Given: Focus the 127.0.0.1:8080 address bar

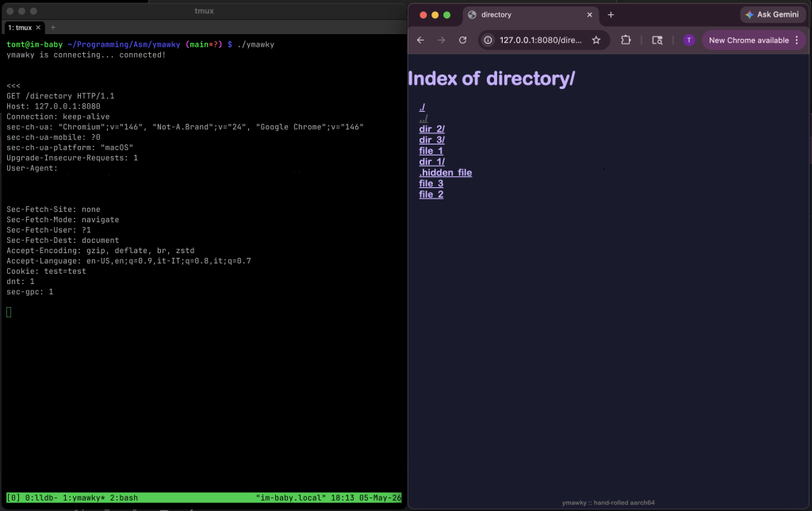Looking at the screenshot, I should click(540, 40).
